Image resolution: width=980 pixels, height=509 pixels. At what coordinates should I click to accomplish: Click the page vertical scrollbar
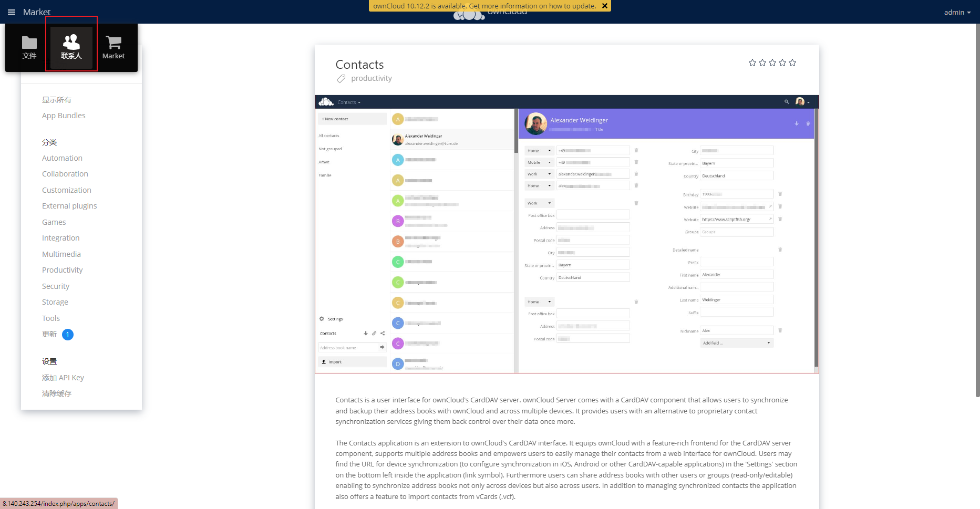point(977,210)
